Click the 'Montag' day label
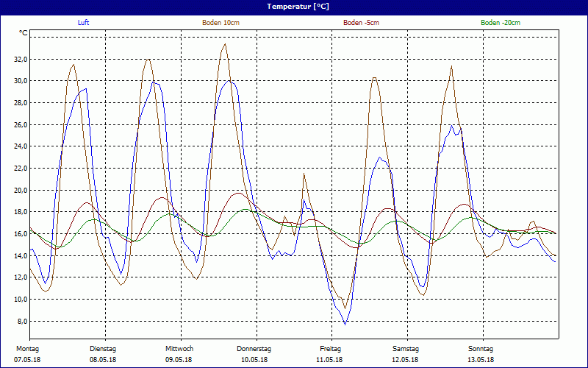 pyautogui.click(x=27, y=349)
